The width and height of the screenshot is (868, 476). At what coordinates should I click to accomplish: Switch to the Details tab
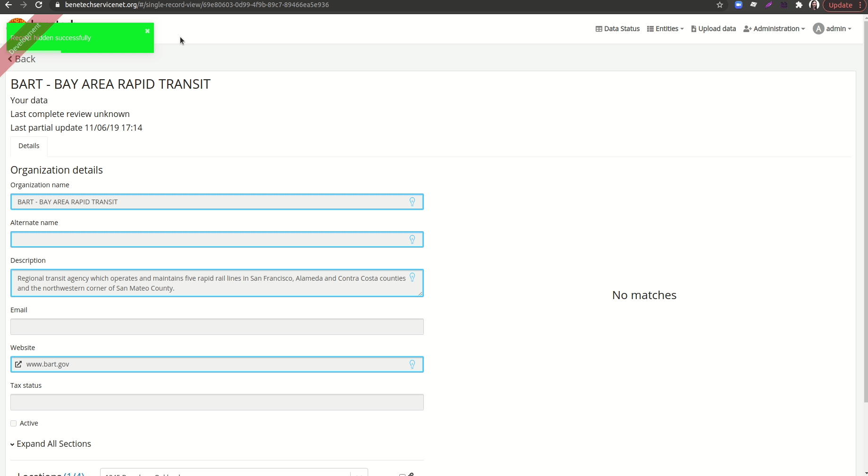tap(29, 146)
